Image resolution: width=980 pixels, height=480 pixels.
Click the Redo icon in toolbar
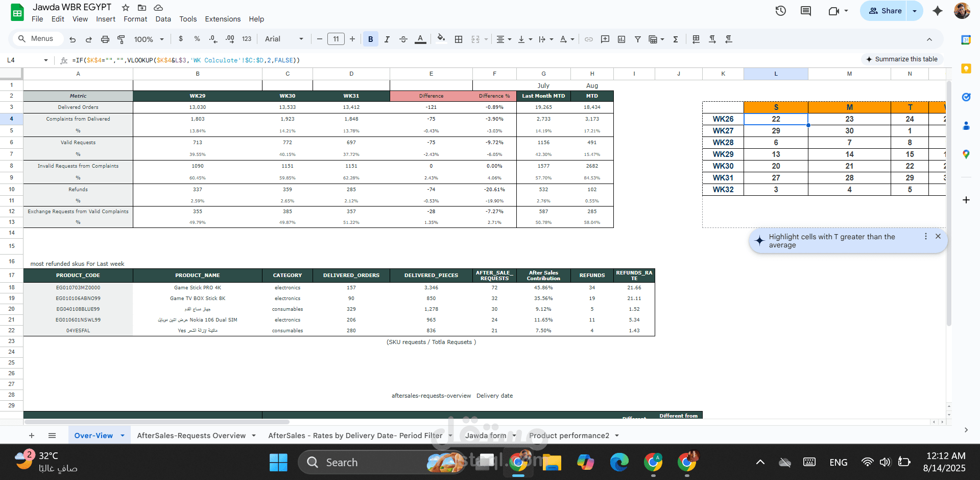click(x=89, y=39)
